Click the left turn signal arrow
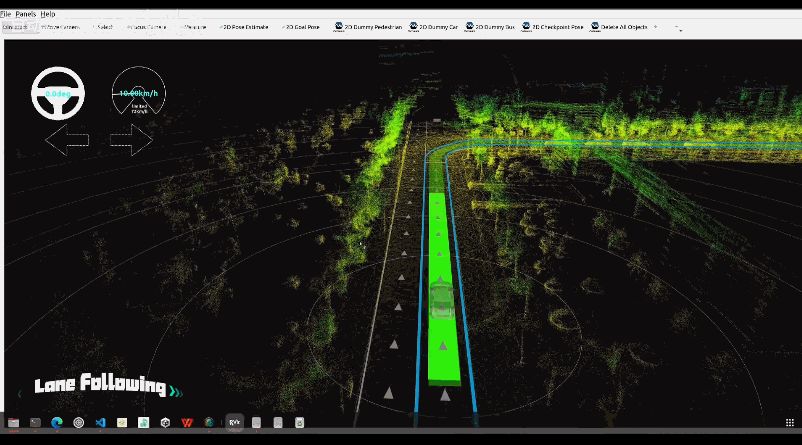 [67, 141]
